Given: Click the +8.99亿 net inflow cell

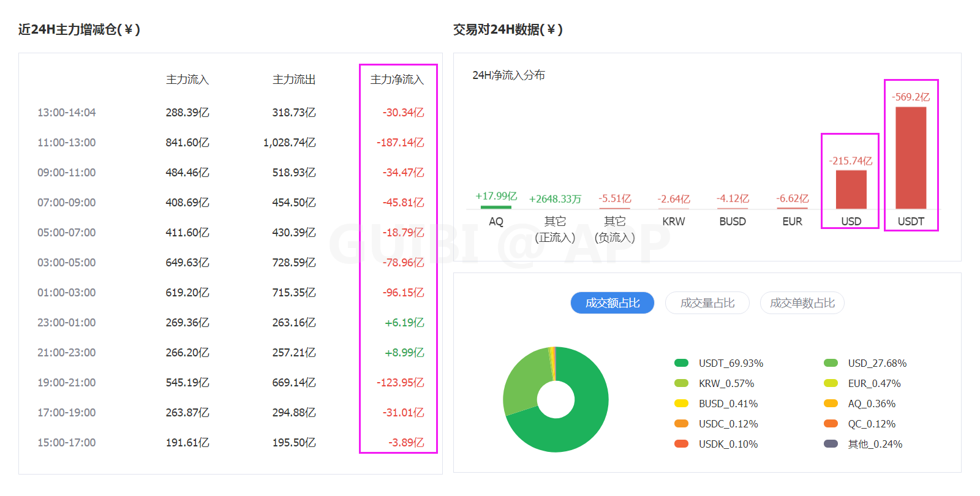Looking at the screenshot, I should click(404, 353).
